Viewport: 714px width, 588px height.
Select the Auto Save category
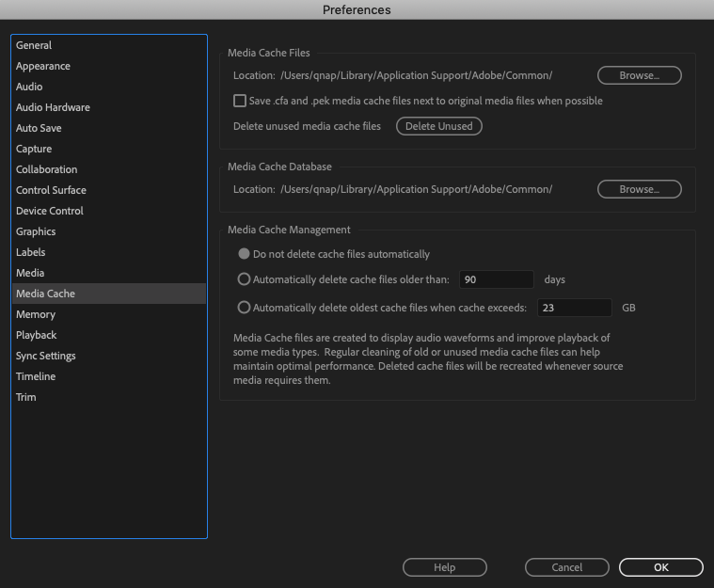pyautogui.click(x=109, y=128)
